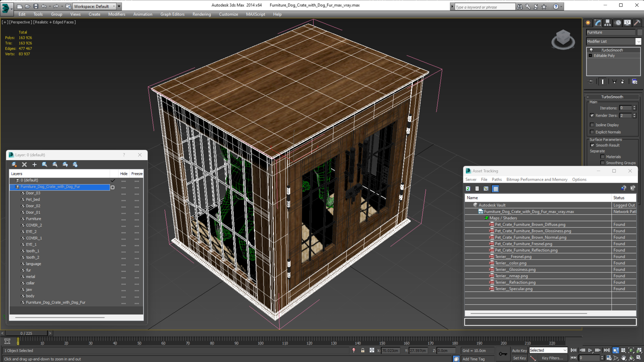Open the Hierarchy command panel tab
Image resolution: width=644 pixels, height=362 pixels.
(x=607, y=23)
